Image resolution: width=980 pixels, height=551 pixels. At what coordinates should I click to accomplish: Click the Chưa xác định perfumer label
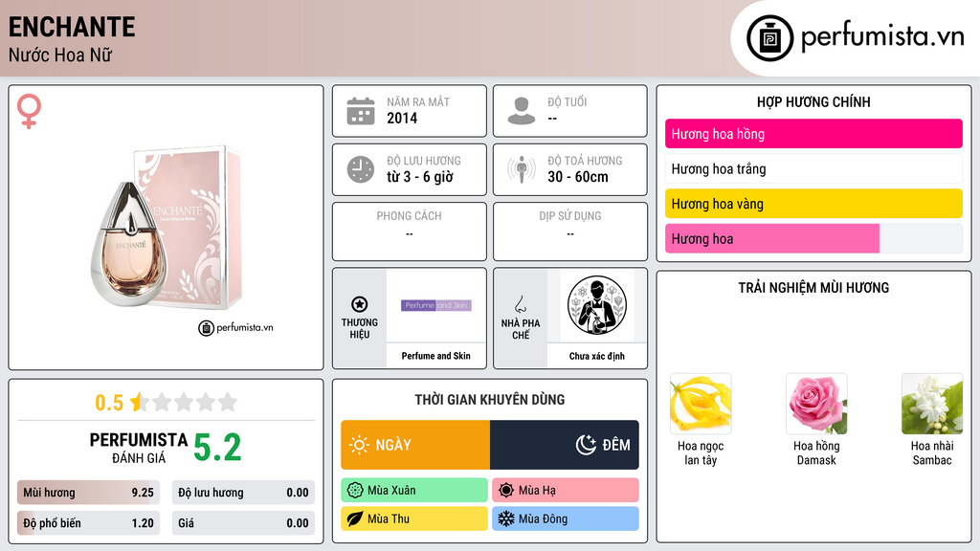597,356
